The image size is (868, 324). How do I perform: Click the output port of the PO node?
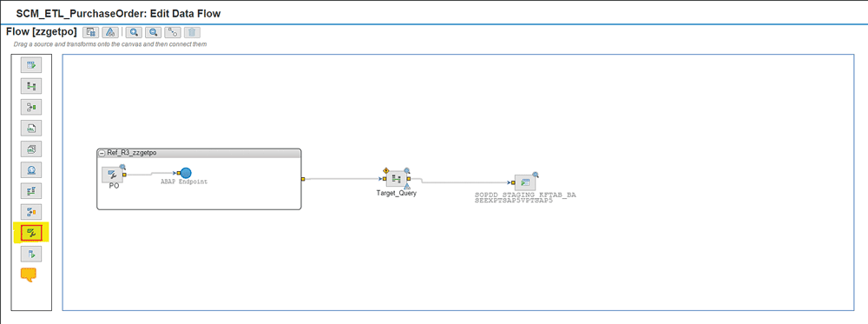(x=124, y=175)
